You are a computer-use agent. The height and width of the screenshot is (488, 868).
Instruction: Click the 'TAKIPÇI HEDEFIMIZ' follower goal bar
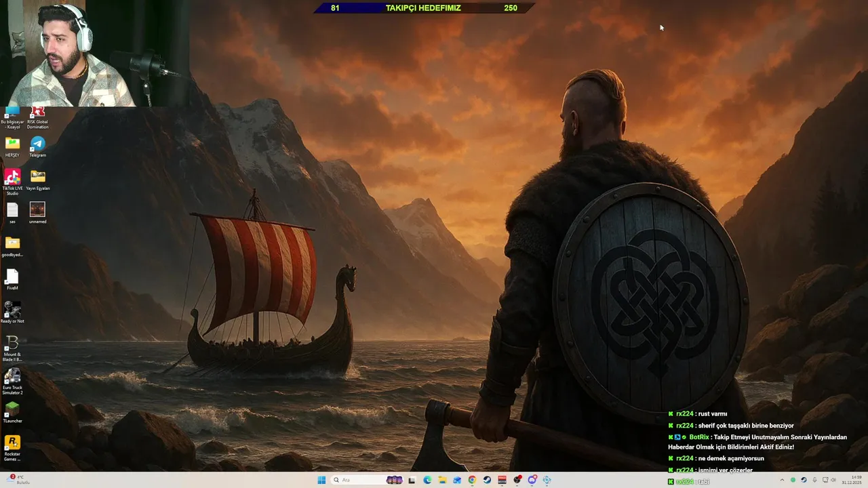click(x=424, y=8)
